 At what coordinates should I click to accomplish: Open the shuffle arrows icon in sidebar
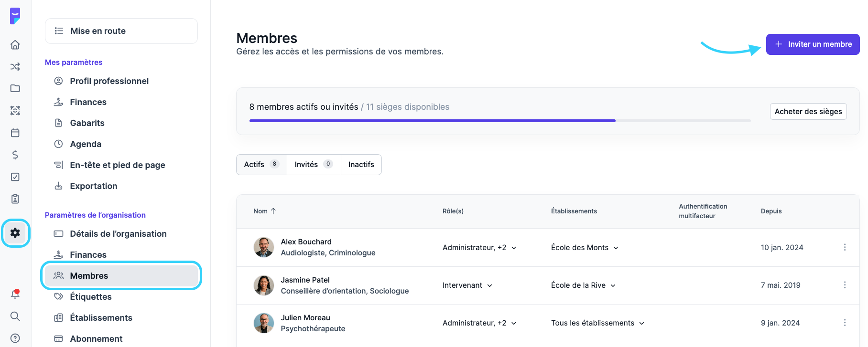[15, 67]
